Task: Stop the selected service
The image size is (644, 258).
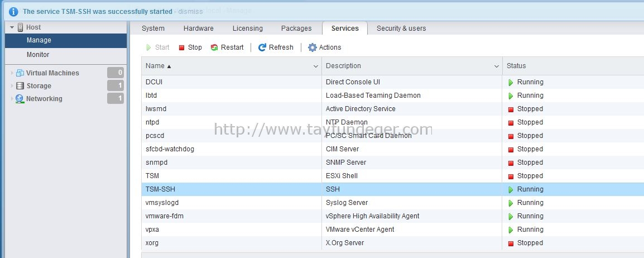Action: tap(190, 47)
